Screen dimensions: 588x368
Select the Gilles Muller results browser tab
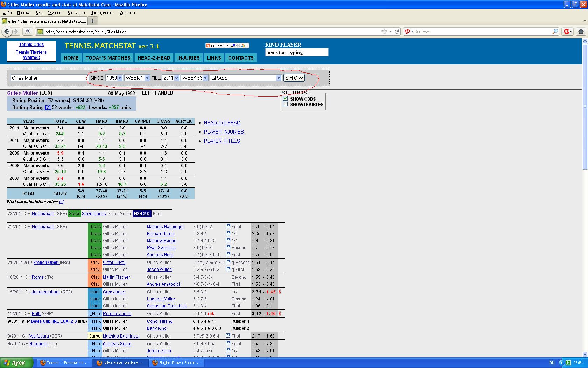point(44,21)
